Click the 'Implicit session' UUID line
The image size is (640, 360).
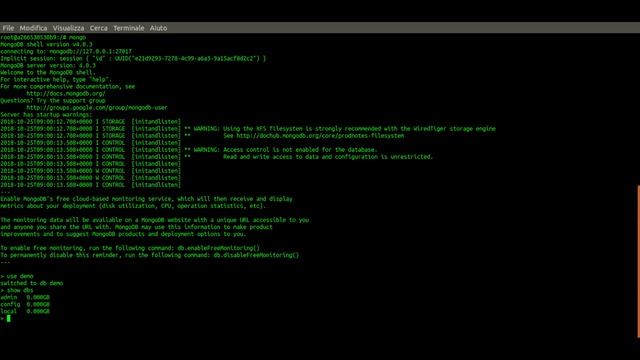pyautogui.click(x=133, y=58)
